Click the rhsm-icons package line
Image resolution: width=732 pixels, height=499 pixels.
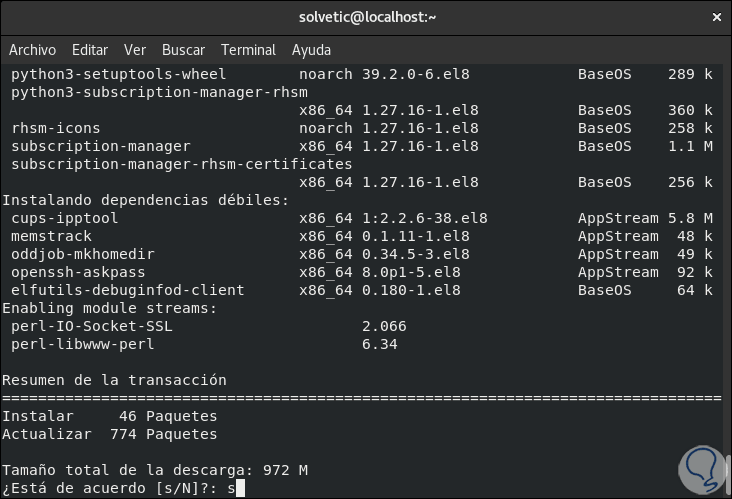coord(55,128)
